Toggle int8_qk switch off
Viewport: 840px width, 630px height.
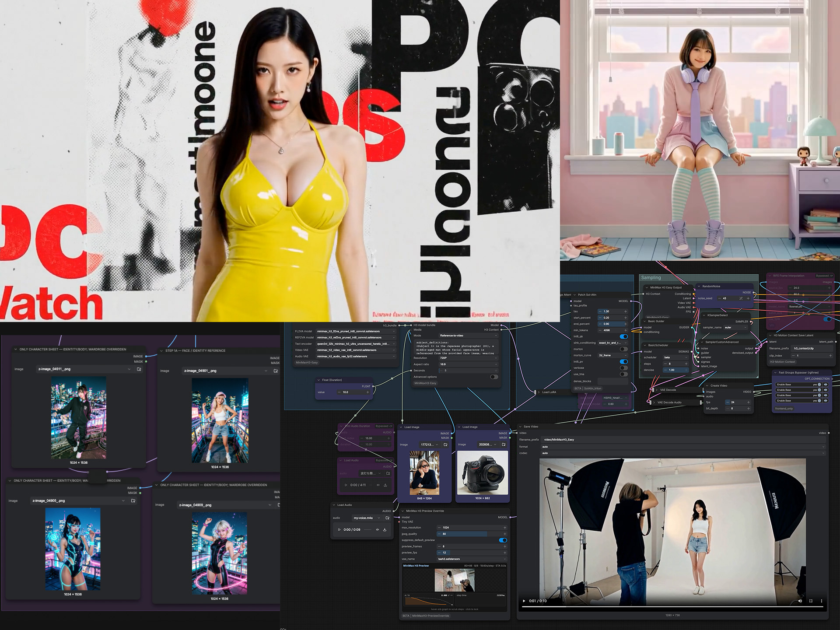(624, 336)
